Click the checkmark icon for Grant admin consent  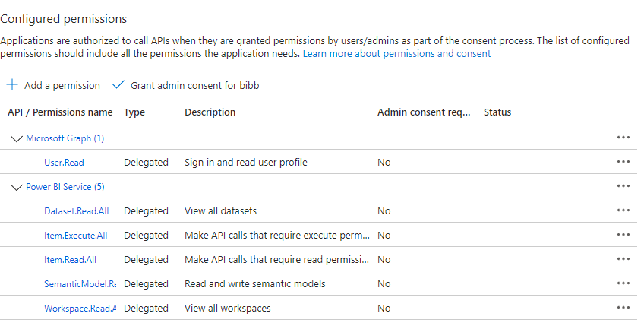coord(118,84)
